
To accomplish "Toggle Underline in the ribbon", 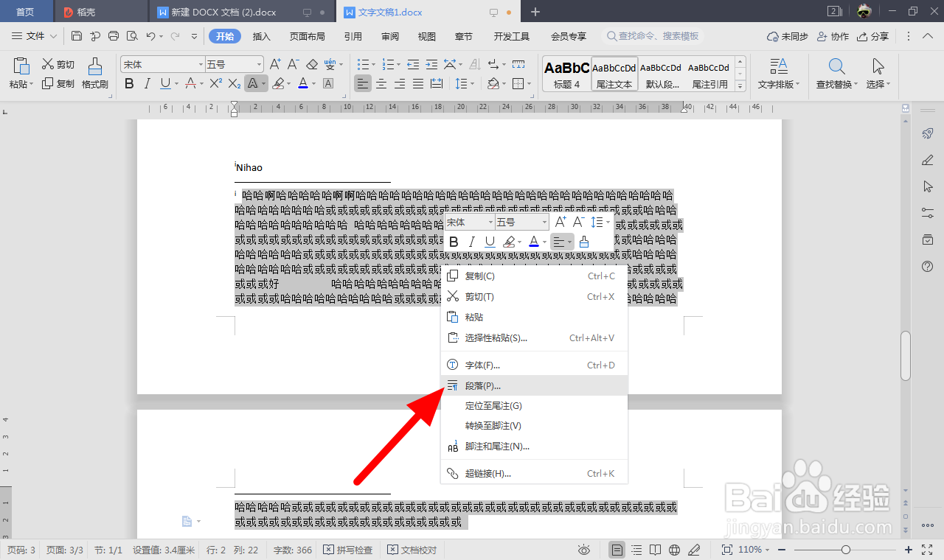I will click(x=165, y=83).
